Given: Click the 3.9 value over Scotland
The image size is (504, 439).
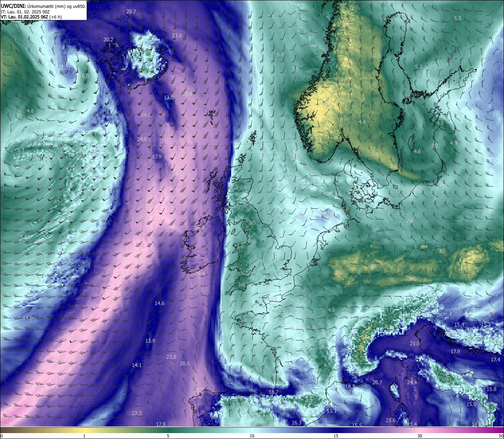Looking at the screenshot, I should point(239,188).
